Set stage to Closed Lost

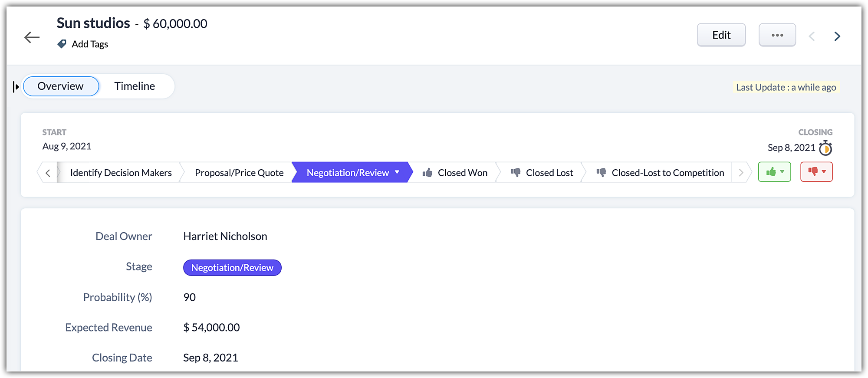tap(542, 173)
